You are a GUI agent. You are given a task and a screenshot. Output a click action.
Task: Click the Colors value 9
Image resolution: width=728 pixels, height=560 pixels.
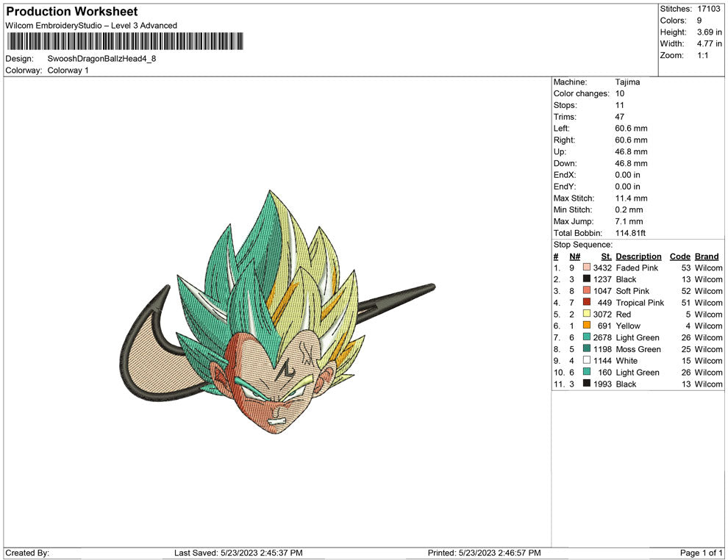coord(699,21)
